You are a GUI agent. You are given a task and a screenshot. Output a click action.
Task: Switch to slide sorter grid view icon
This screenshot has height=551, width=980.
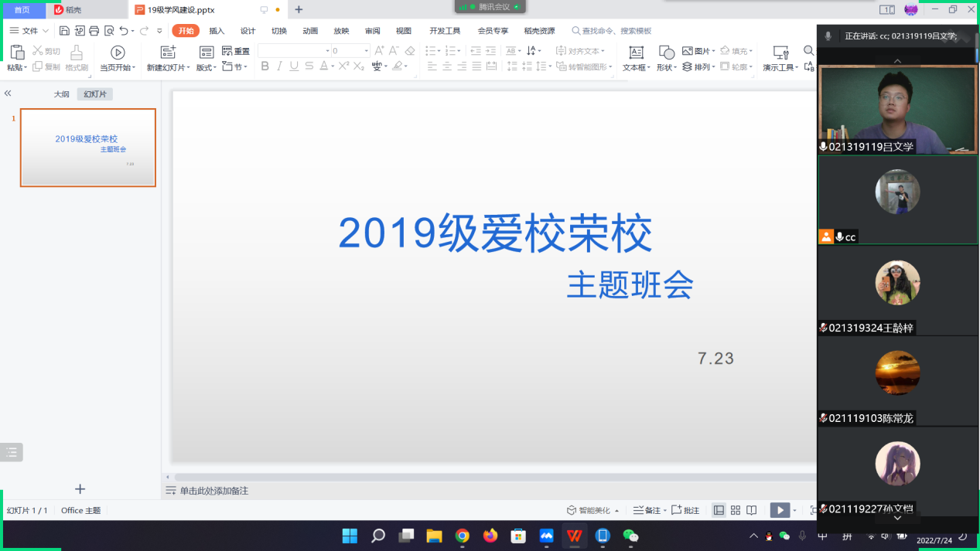(x=736, y=510)
